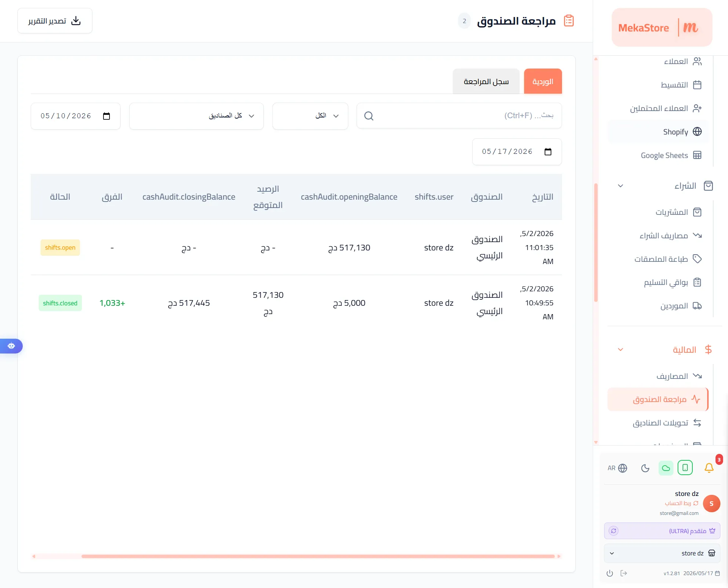Click the search magnifier icon
728x588 pixels.
[x=369, y=116]
